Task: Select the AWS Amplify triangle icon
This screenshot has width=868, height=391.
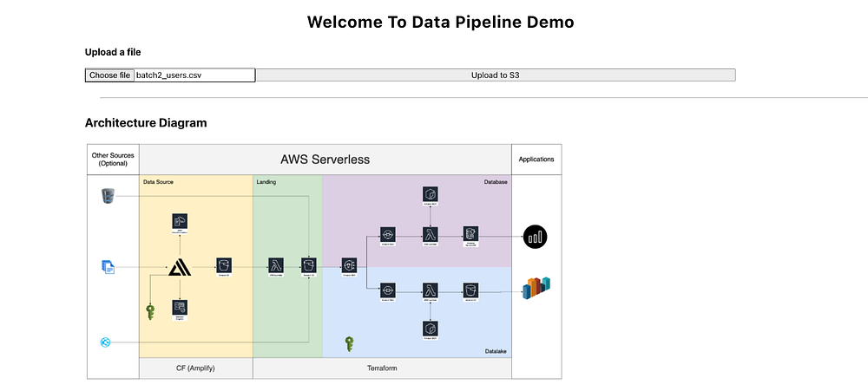Action: click(x=179, y=269)
